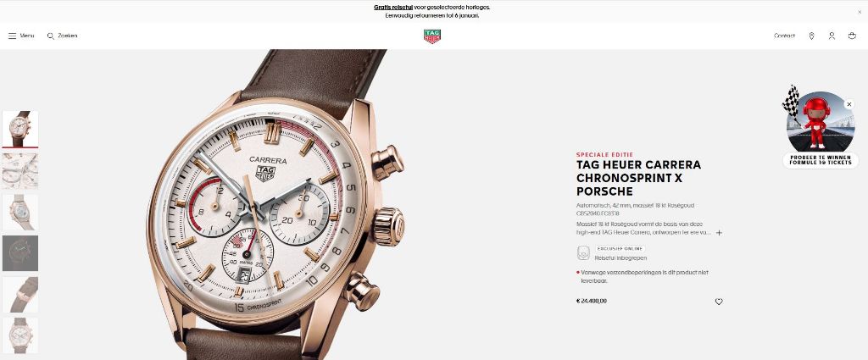Image resolution: width=868 pixels, height=360 pixels.
Task: Open the shopping bag icon
Action: tap(852, 36)
